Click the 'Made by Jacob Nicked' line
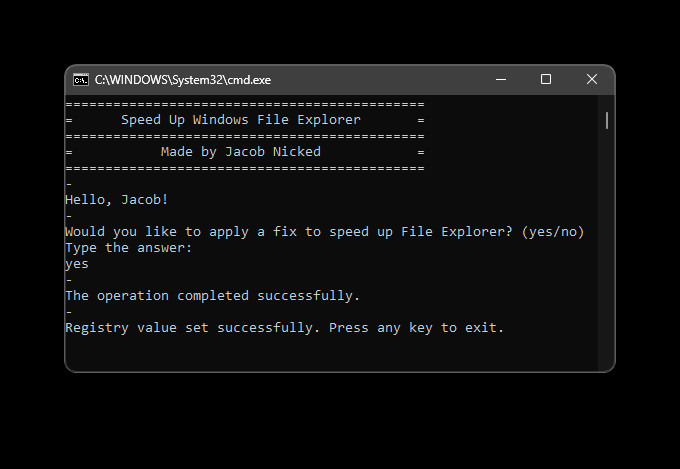Viewport: 680px width, 469px height. coord(240,152)
